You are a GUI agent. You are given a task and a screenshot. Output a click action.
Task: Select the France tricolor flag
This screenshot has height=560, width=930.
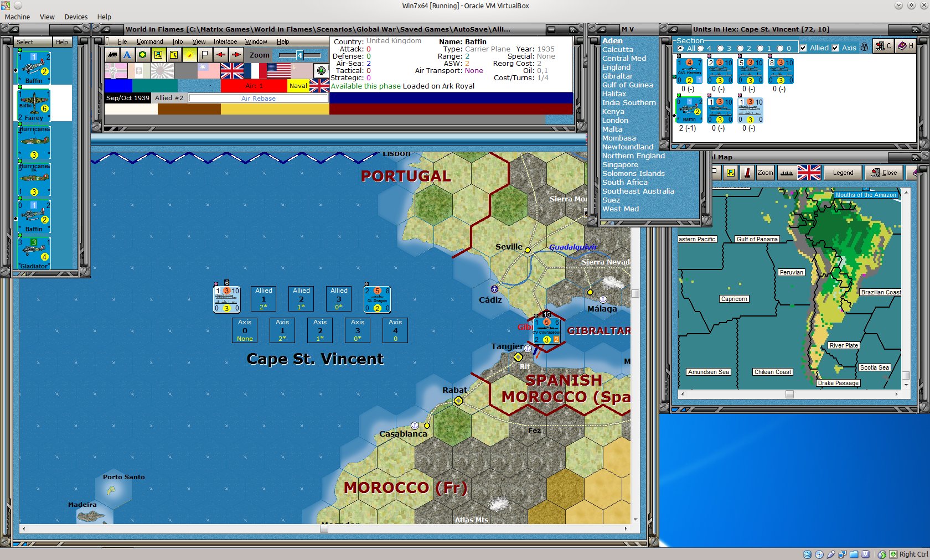pyautogui.click(x=255, y=71)
